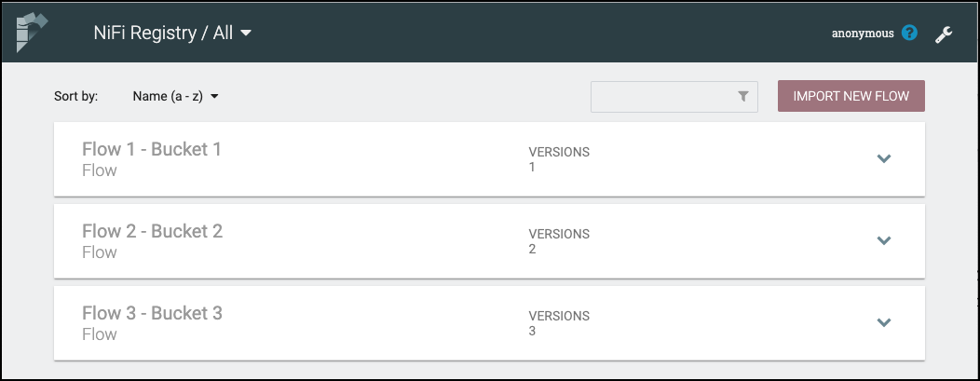Click the Versions count for Flow 2
980x381 pixels.
[x=533, y=250]
